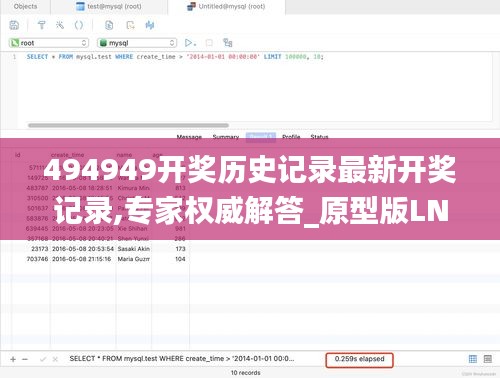This screenshot has height=378, width=500.
Task: Click the Save query icon
Action: [x=14, y=25]
